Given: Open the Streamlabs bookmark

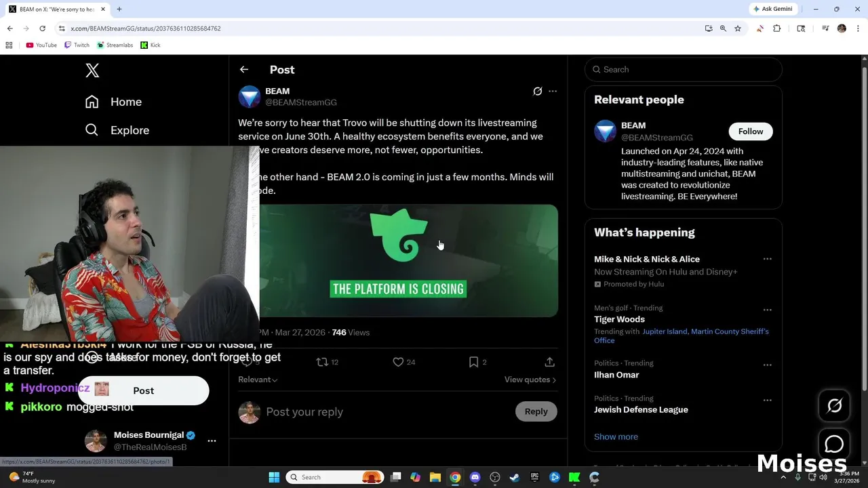Looking at the screenshot, I should coord(115,45).
